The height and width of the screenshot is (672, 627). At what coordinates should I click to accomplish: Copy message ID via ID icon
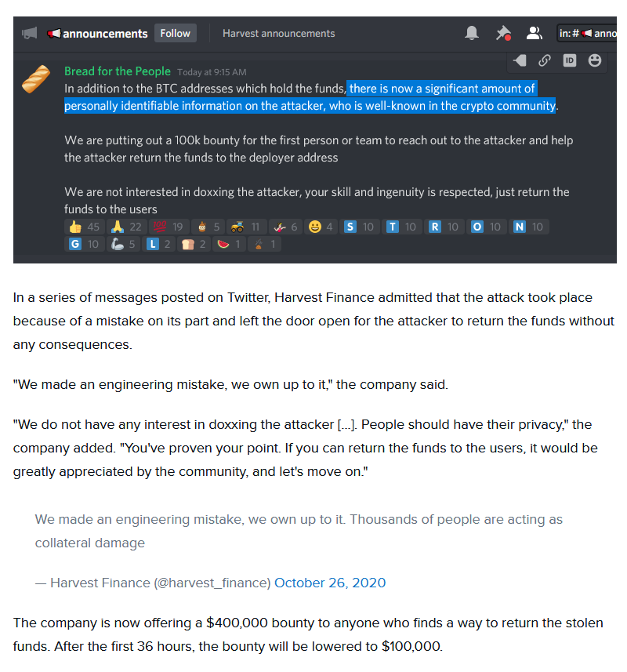(x=569, y=60)
